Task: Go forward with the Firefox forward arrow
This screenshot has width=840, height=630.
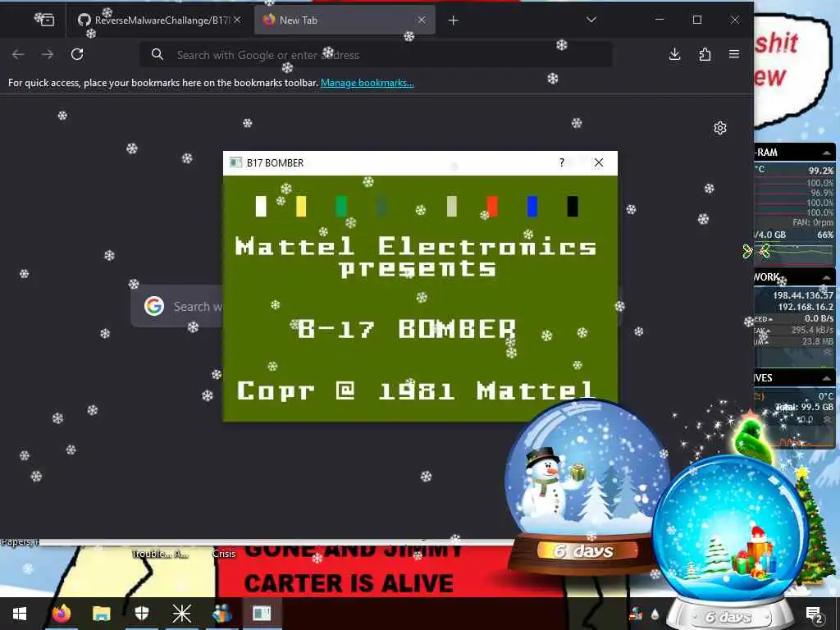Action: pos(47,54)
